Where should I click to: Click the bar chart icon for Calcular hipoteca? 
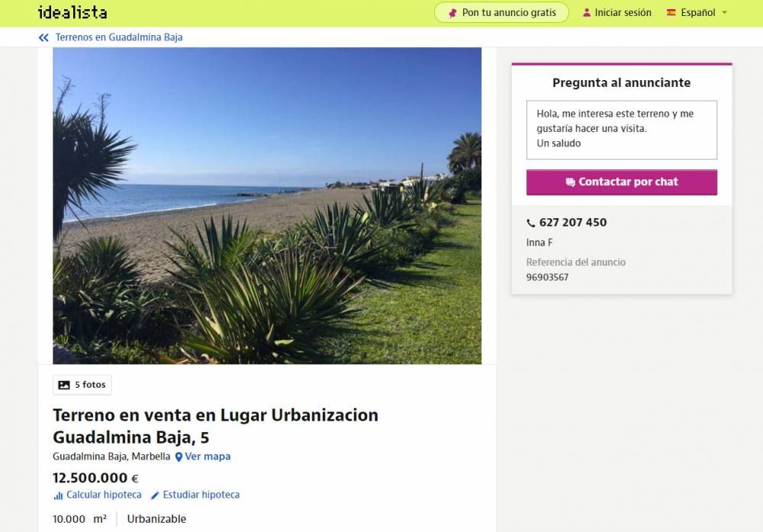point(58,495)
